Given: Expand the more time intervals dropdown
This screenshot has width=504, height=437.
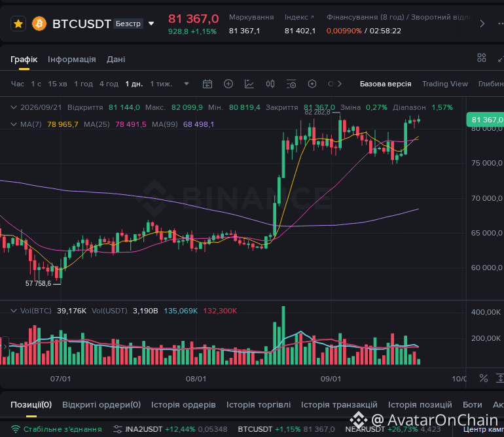Looking at the screenshot, I should pyautogui.click(x=187, y=84).
